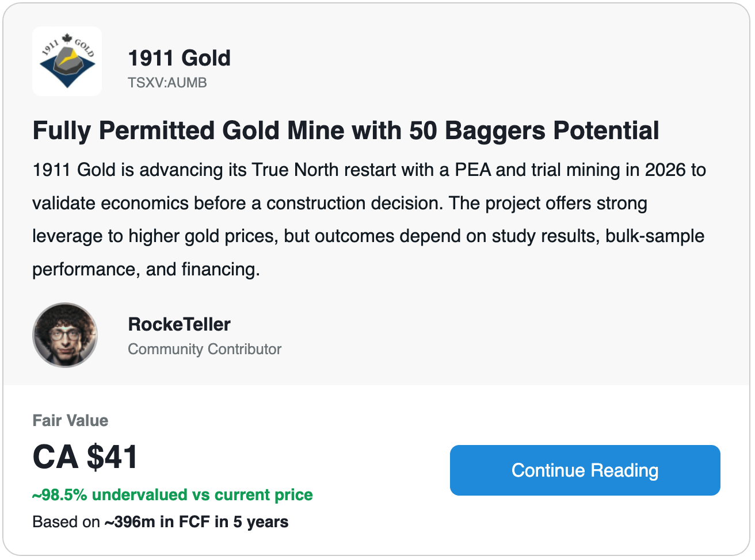Viewport: 755px width, 560px height.
Task: Click the maple leaf atop the logo
Action: [67, 39]
